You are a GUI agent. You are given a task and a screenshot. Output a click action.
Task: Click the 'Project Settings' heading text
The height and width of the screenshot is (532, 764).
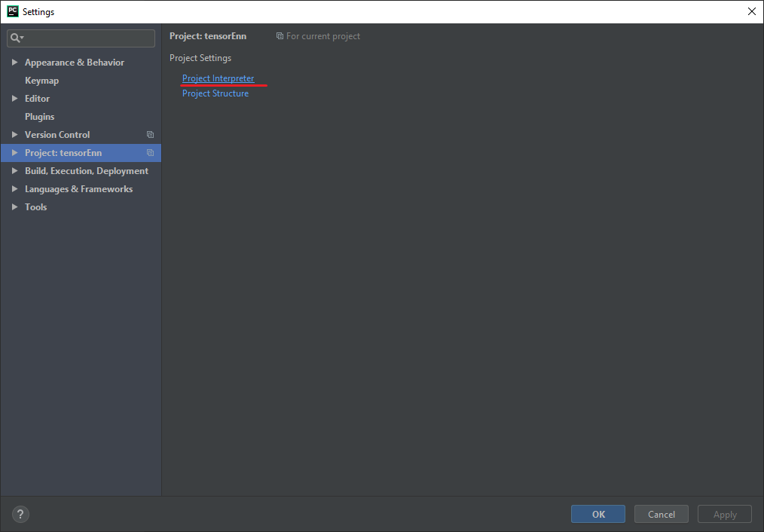pos(200,58)
